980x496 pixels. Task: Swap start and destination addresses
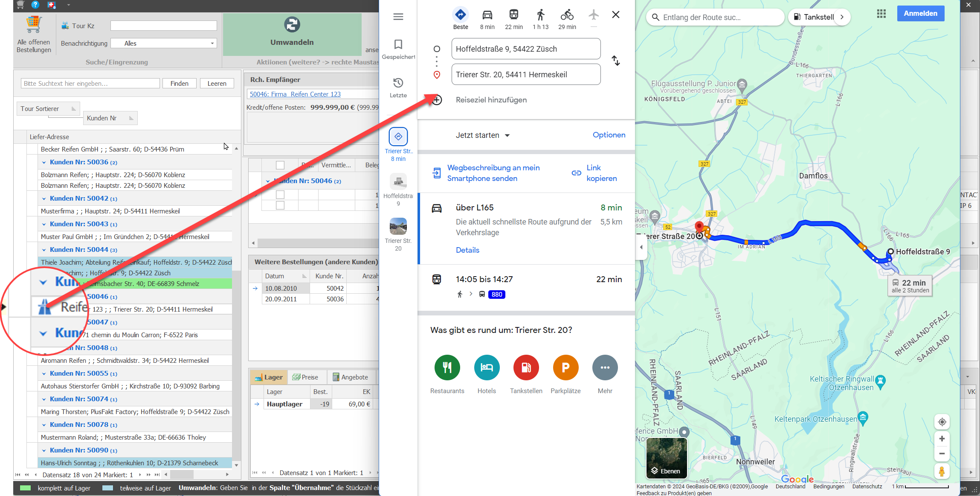click(x=615, y=61)
